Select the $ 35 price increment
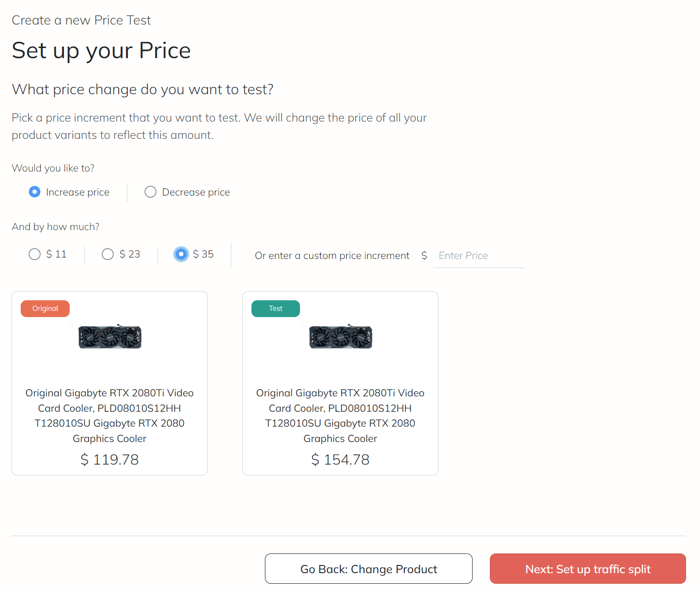 (x=181, y=254)
